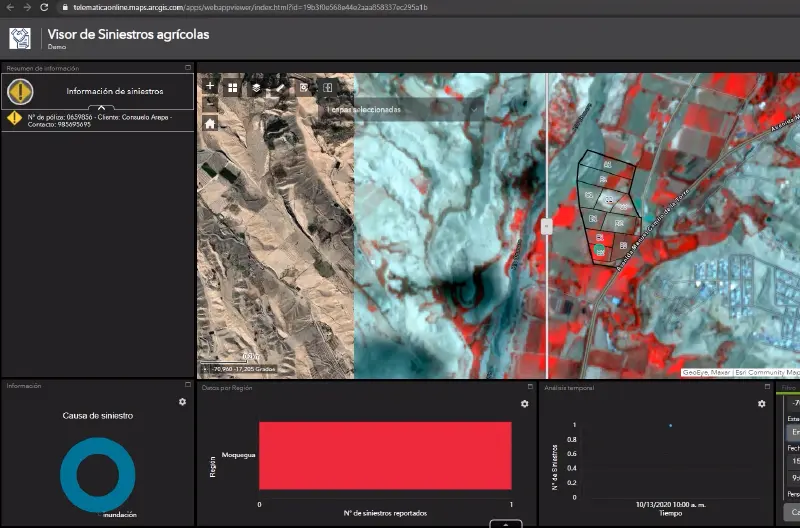Screen dimensions: 800x528
Task: Zoom out on the map
Action: click(x=210, y=103)
